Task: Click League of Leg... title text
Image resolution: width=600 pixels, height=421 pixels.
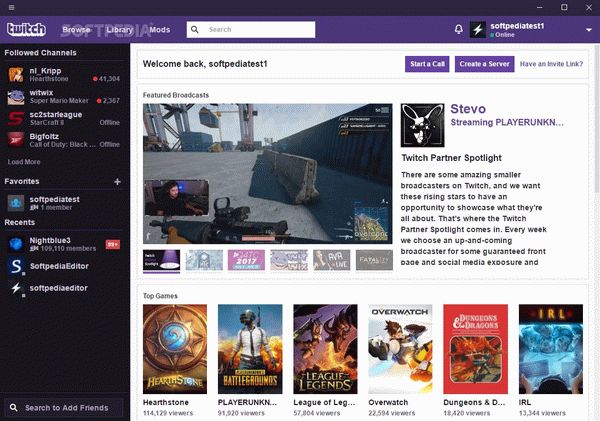Action: [324, 403]
